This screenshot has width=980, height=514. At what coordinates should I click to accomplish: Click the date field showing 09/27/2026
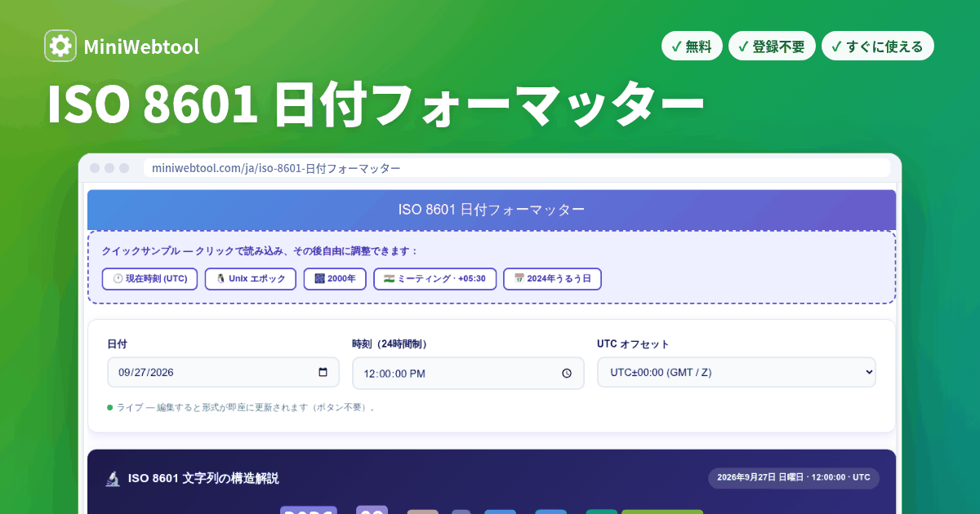pos(223,372)
